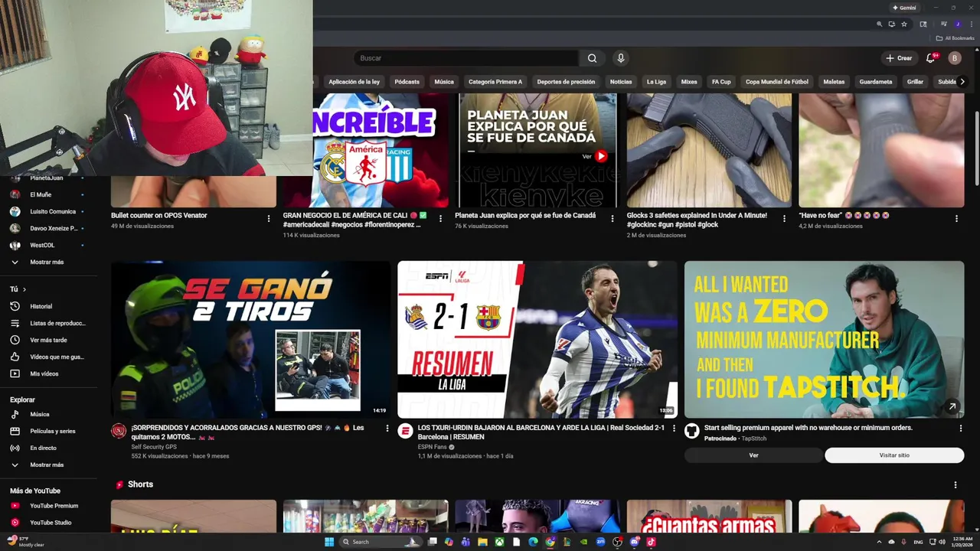Open options for Glocks 3 safeties short

click(x=784, y=218)
